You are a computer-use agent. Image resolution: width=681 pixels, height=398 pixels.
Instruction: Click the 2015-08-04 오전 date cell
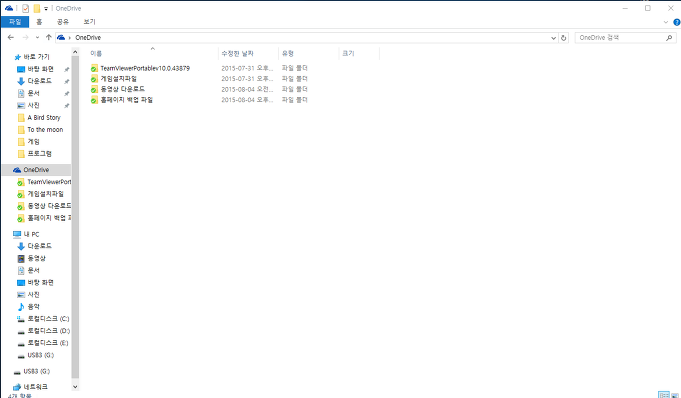tap(248, 89)
